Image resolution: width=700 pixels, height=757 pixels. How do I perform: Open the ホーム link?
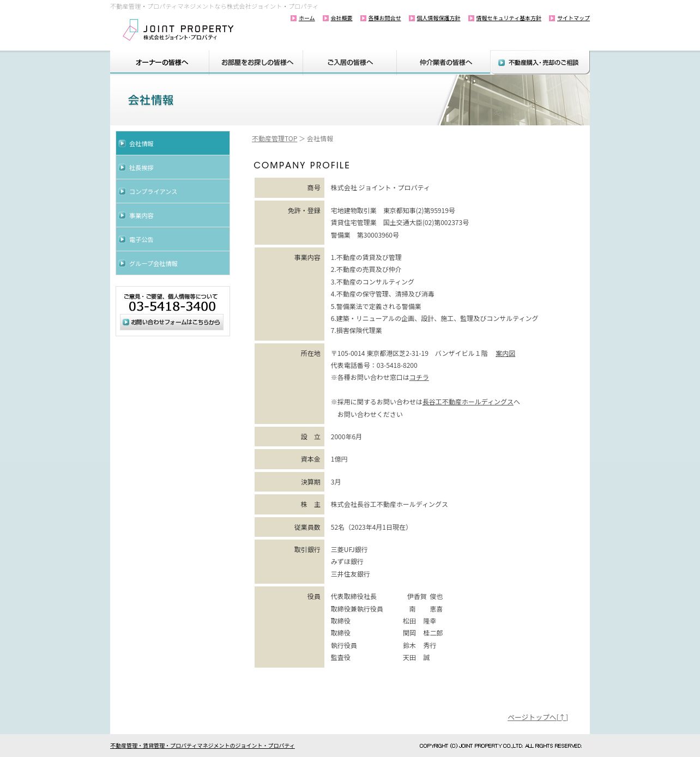[x=306, y=19]
